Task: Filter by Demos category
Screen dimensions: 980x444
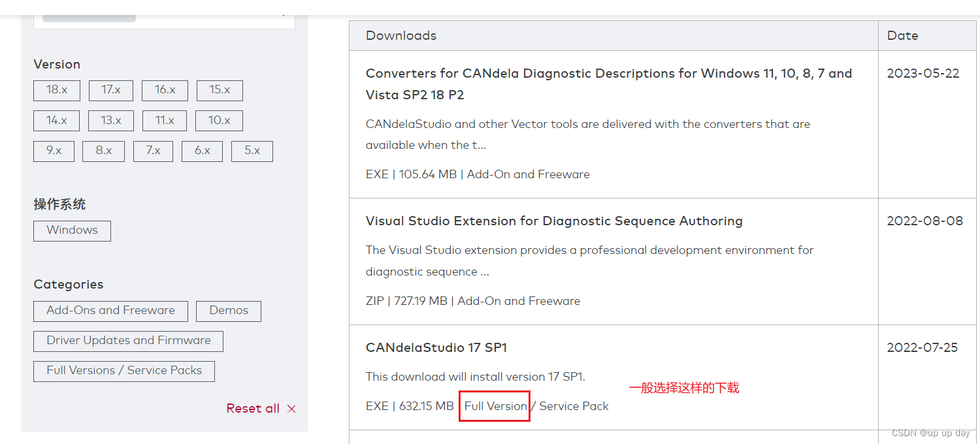Action: pyautogui.click(x=229, y=311)
